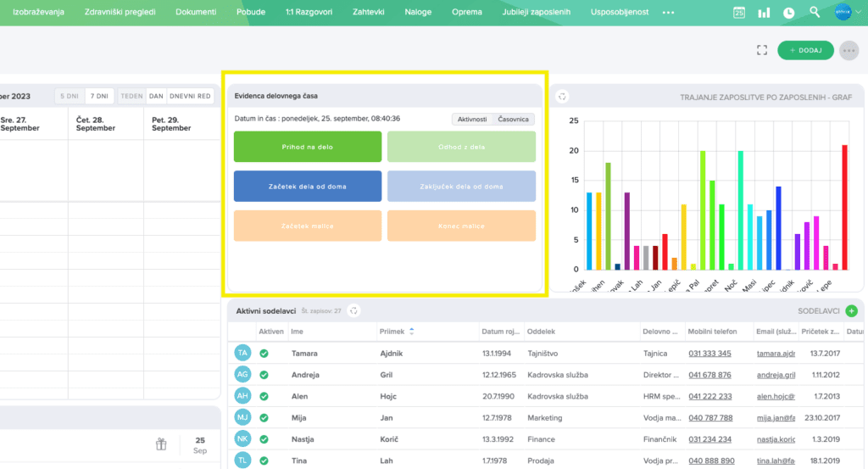Switch to the Časovnica tab

pos(513,120)
